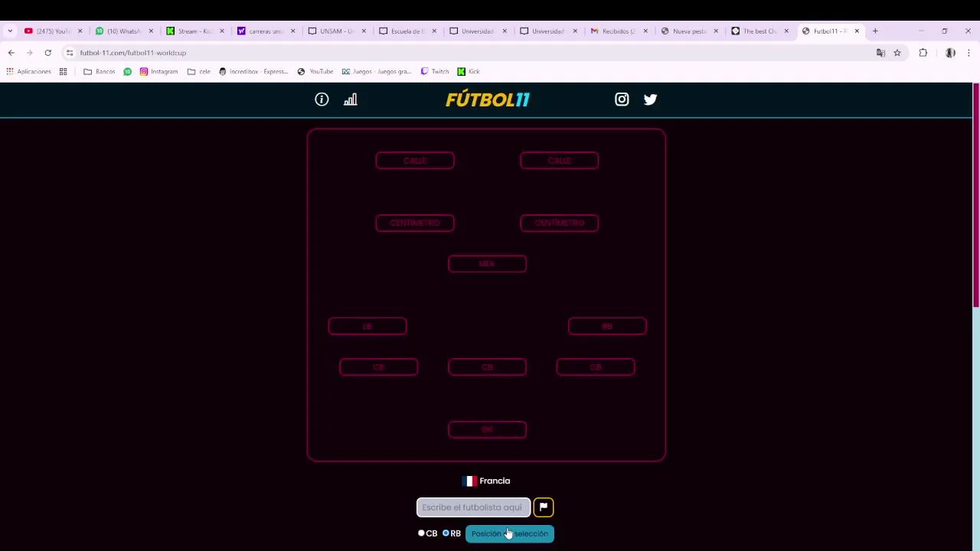The image size is (980, 551).
Task: Click the GK goalkeeper slot
Action: coord(487,430)
